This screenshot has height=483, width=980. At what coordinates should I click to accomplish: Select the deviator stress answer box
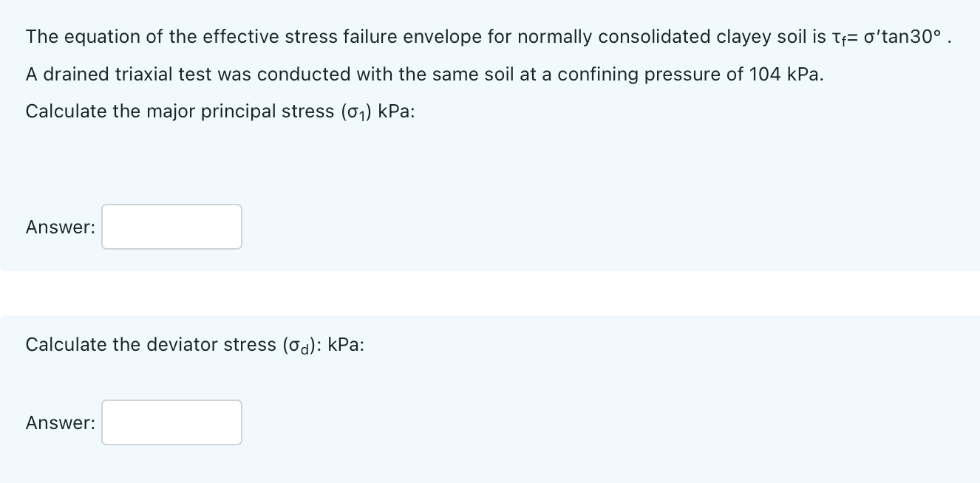[171, 422]
